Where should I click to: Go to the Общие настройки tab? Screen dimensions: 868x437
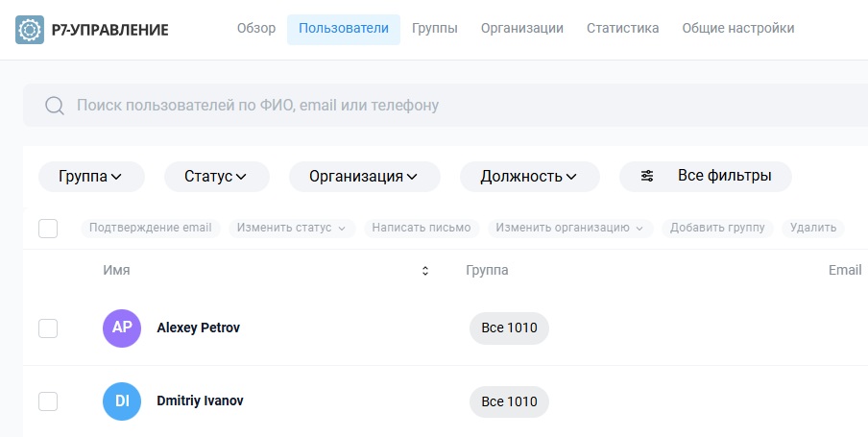[x=737, y=29]
